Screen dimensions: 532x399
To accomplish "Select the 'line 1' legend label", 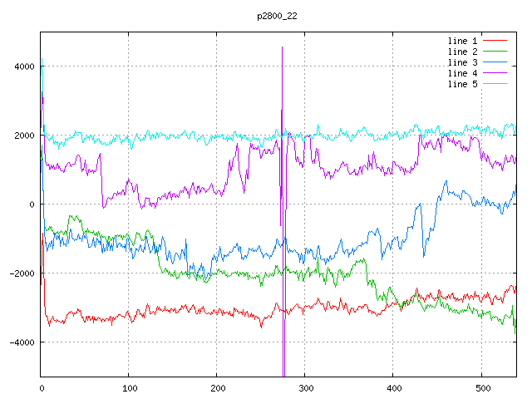I will [x=462, y=41].
